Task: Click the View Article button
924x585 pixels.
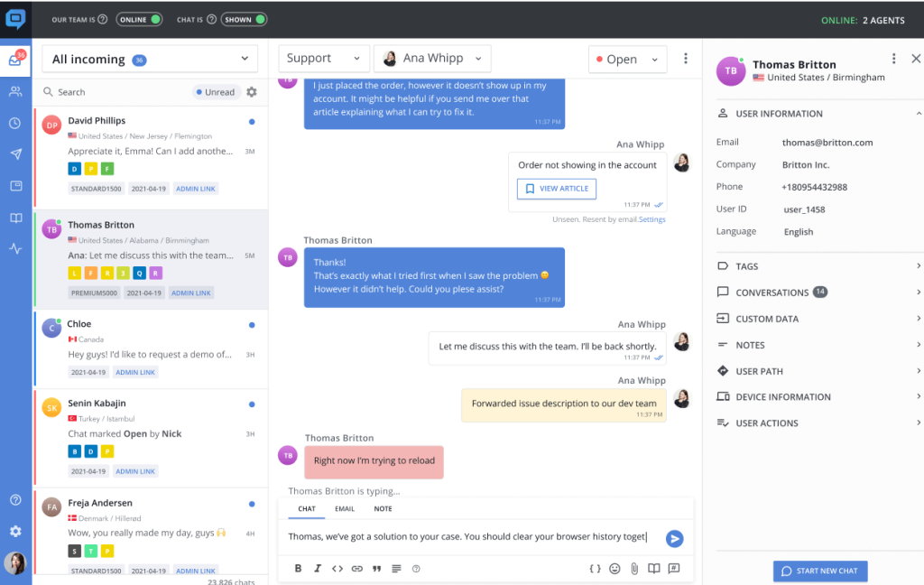Action: point(557,189)
